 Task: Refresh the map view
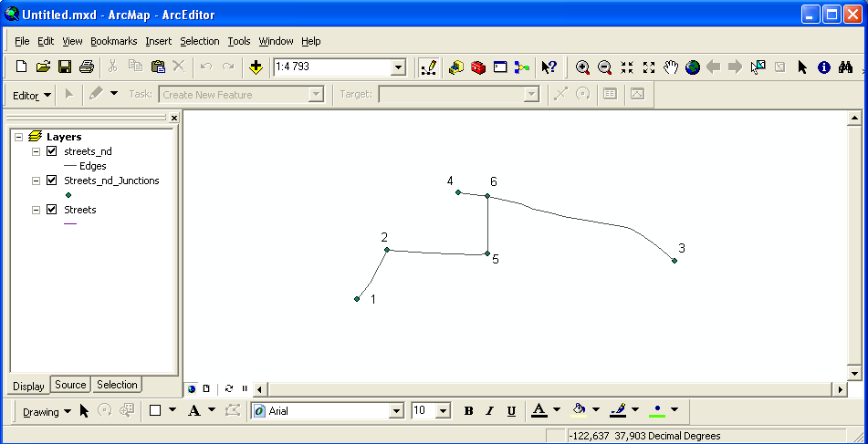(228, 388)
